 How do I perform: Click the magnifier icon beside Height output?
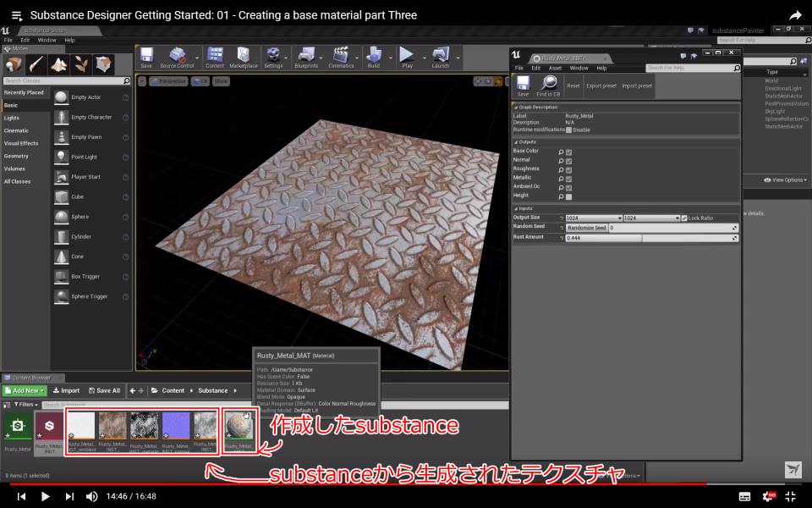[x=561, y=197]
